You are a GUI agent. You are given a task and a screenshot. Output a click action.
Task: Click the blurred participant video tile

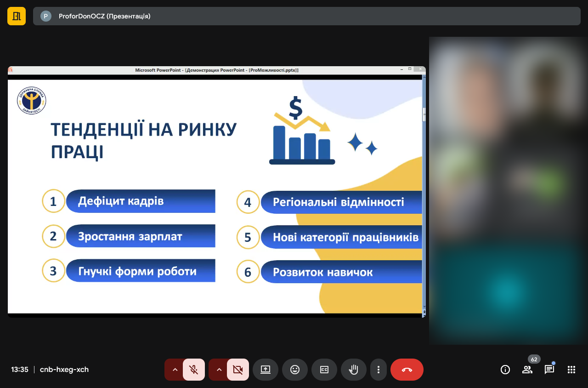point(508,190)
